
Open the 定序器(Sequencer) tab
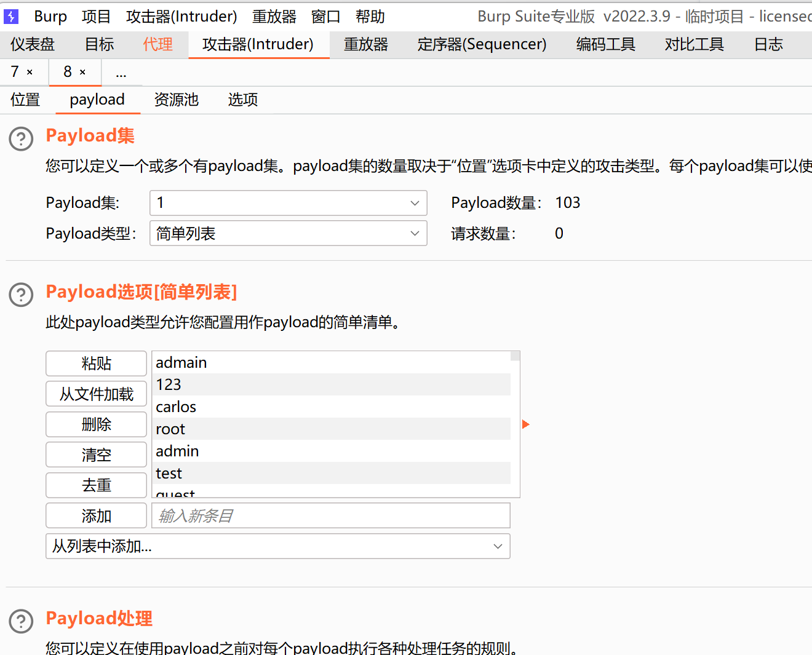482,44
